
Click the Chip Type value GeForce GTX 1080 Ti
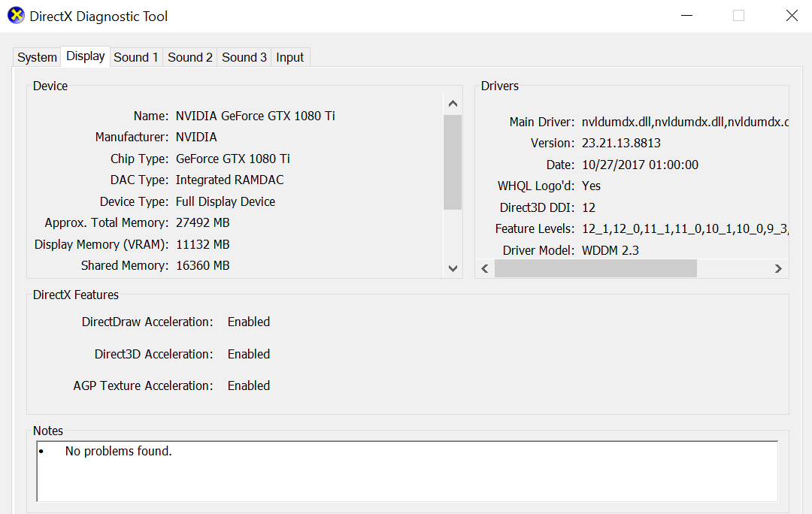(x=232, y=159)
